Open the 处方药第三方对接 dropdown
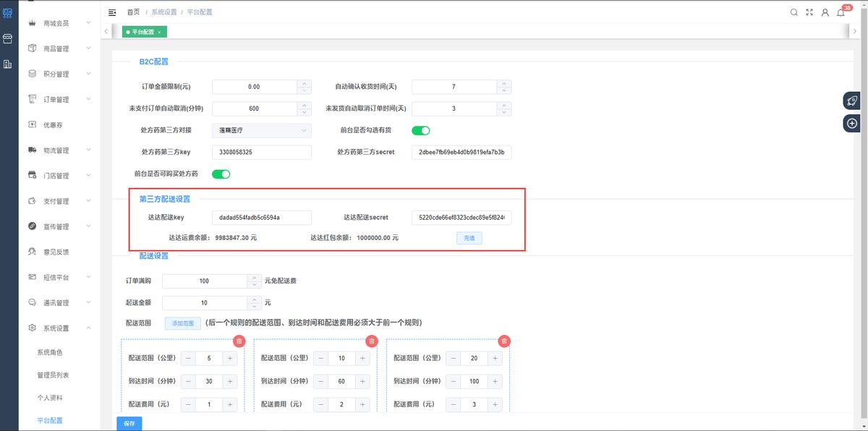Image resolution: width=868 pixels, height=431 pixels. (x=262, y=131)
